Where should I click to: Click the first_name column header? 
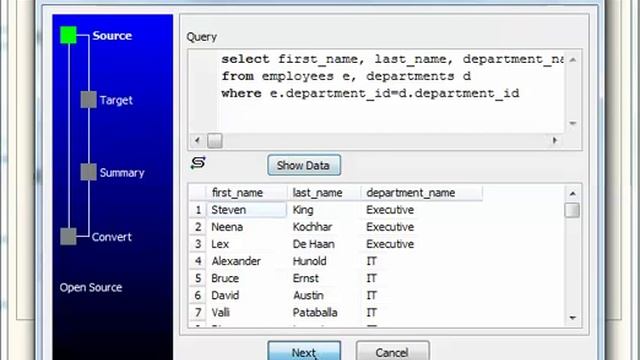(247, 193)
